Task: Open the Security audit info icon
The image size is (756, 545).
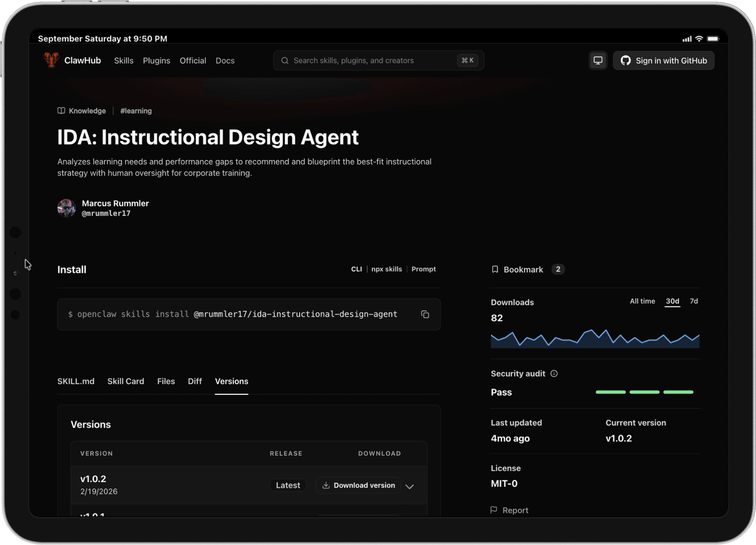Action: (x=554, y=374)
